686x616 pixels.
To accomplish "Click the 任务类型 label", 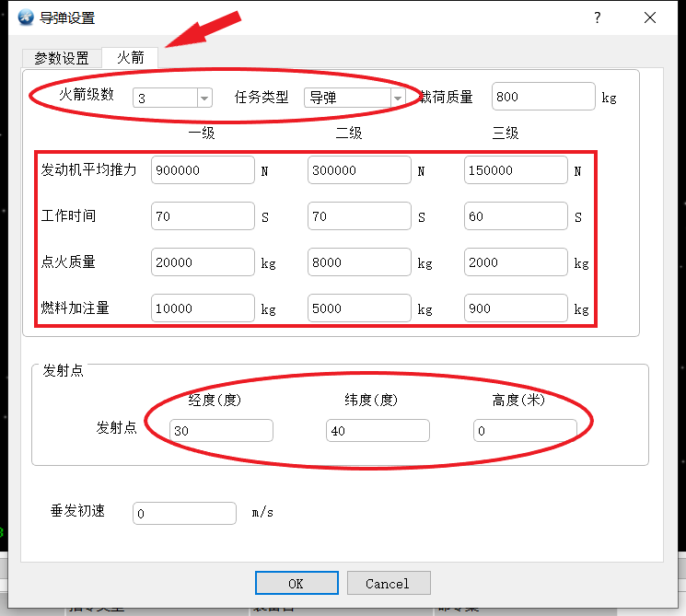I will tap(262, 97).
